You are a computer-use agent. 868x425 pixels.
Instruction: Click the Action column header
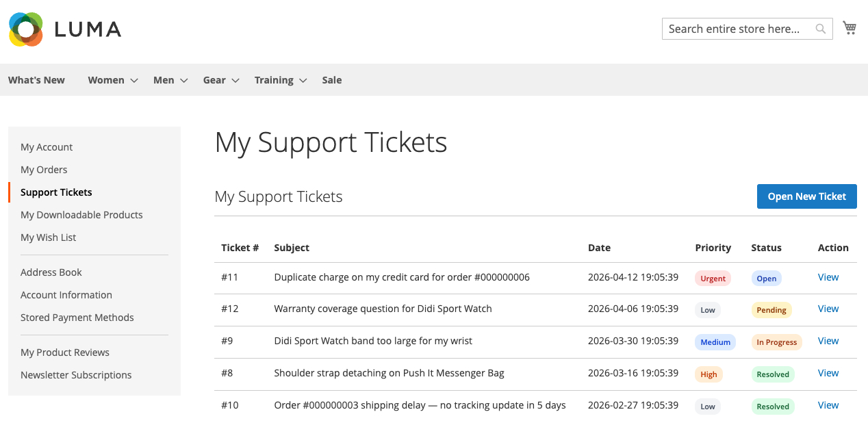coord(833,248)
